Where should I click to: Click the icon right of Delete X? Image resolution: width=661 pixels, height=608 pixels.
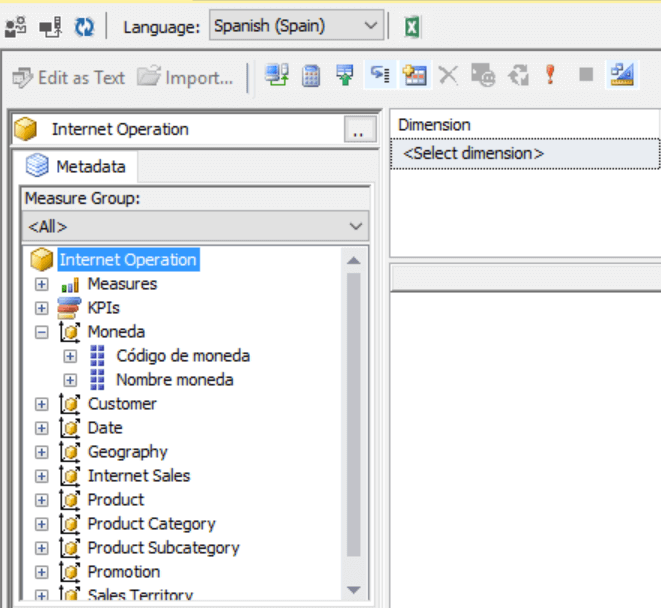tap(483, 75)
